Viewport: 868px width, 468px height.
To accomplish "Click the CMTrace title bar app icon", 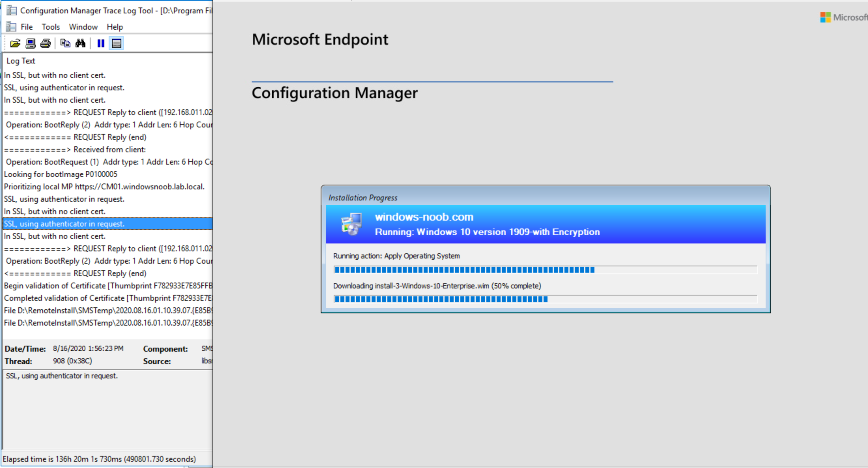I will pyautogui.click(x=11, y=10).
